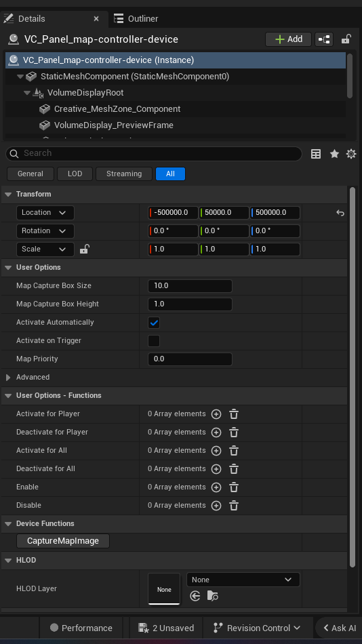The height and width of the screenshot is (644, 362).
Task: Click the CaptureMapImage button
Action: (x=63, y=542)
